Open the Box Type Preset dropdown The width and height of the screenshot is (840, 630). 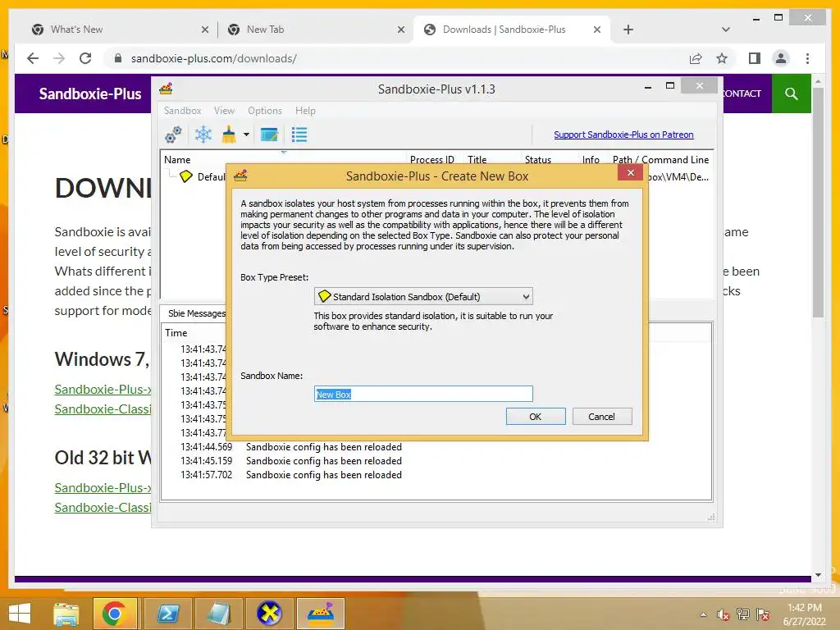pyautogui.click(x=423, y=296)
